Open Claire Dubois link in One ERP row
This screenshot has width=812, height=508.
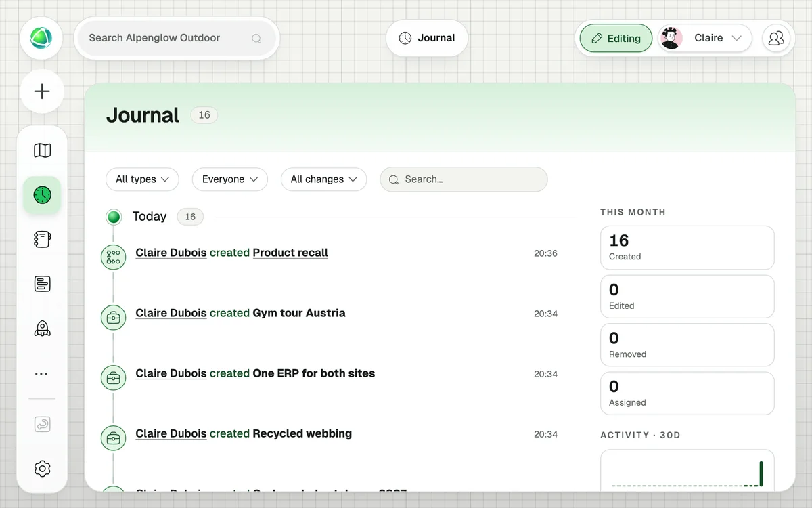[171, 373]
